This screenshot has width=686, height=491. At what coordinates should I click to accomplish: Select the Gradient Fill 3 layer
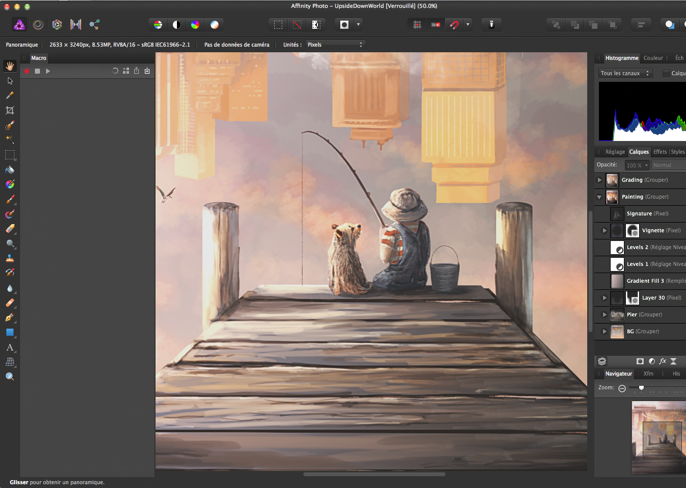point(640,281)
